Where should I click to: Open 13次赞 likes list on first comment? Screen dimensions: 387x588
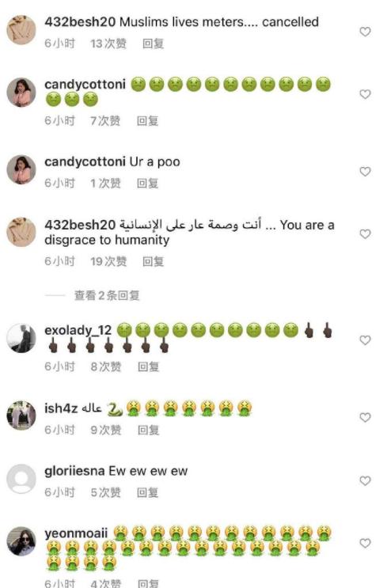(108, 44)
